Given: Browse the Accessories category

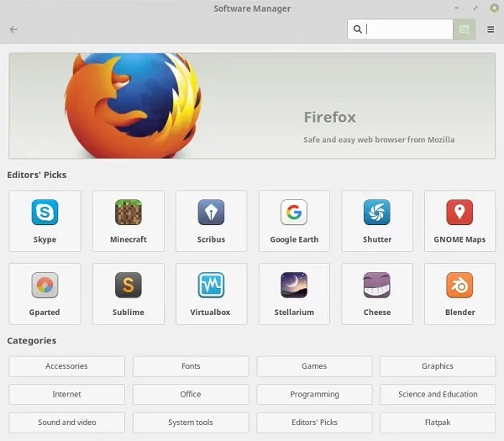Looking at the screenshot, I should point(67,366).
